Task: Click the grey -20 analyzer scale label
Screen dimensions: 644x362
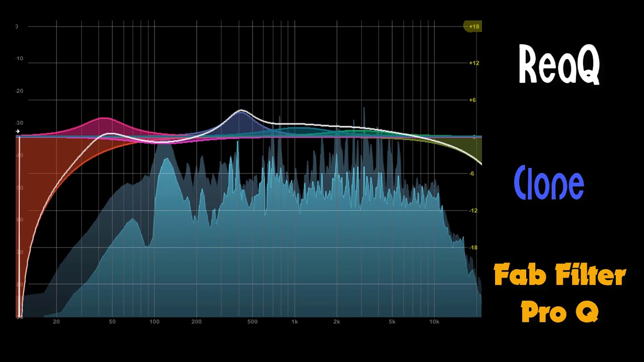Action: tap(19, 91)
